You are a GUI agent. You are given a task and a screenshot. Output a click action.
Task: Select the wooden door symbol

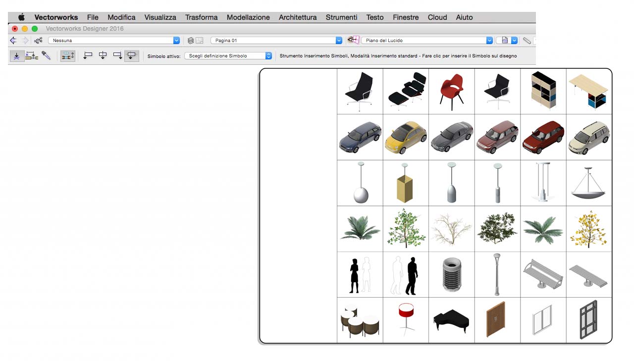497,320
